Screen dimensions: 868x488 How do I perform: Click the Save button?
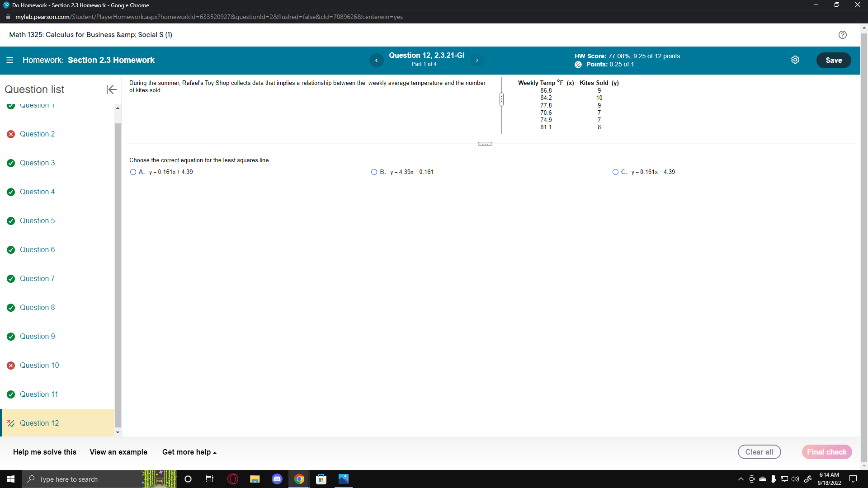(833, 60)
